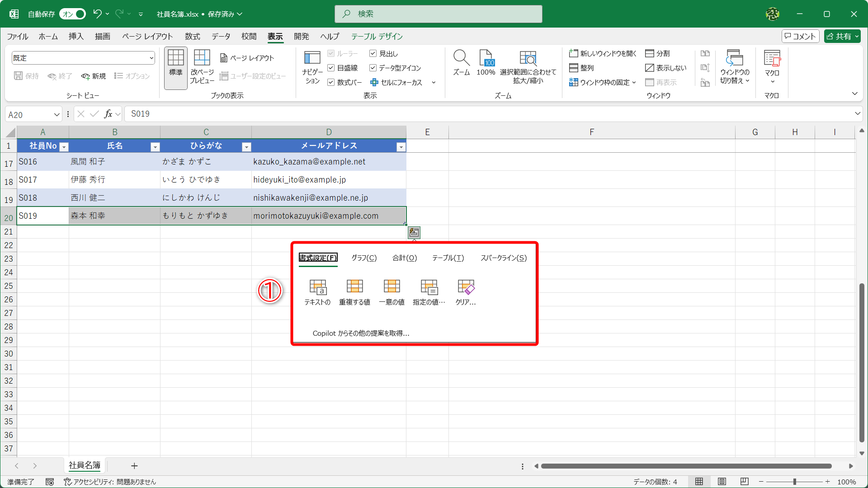Click the Quick Analysis button icon
868x488 pixels.
[x=414, y=233]
